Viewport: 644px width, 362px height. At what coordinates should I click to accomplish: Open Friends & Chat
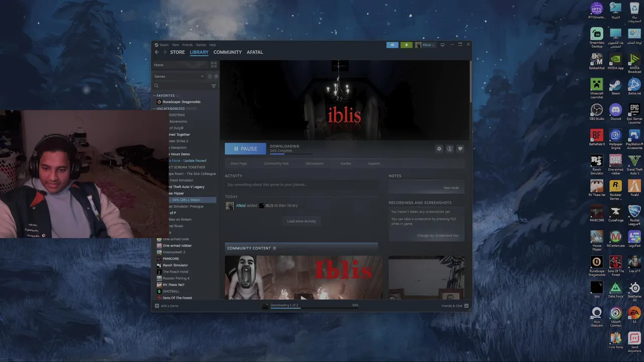point(455,306)
